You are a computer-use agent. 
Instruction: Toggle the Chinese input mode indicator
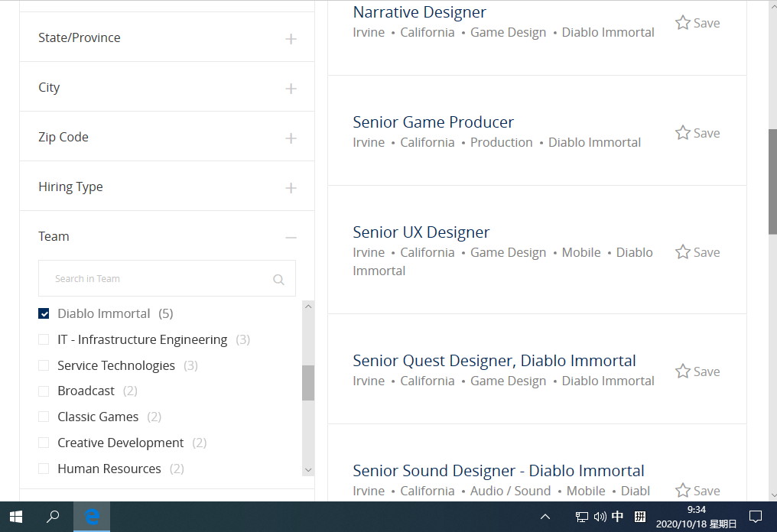[x=617, y=517]
